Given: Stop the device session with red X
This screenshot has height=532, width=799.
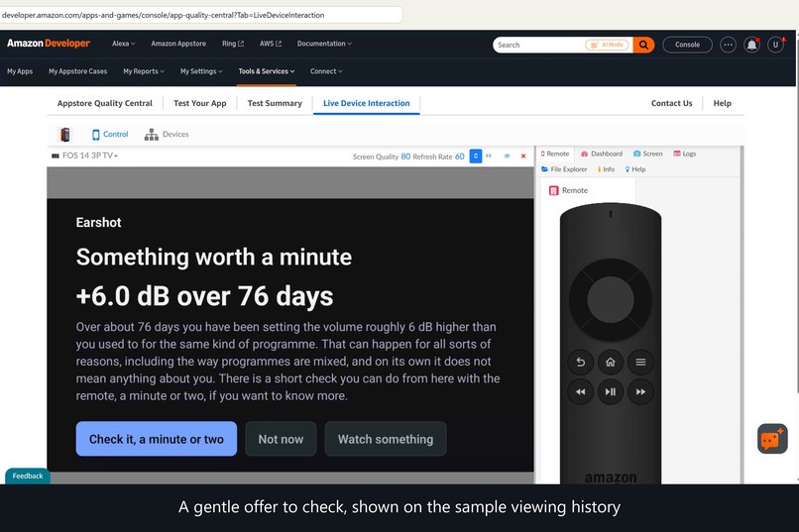Looking at the screenshot, I should (523, 157).
